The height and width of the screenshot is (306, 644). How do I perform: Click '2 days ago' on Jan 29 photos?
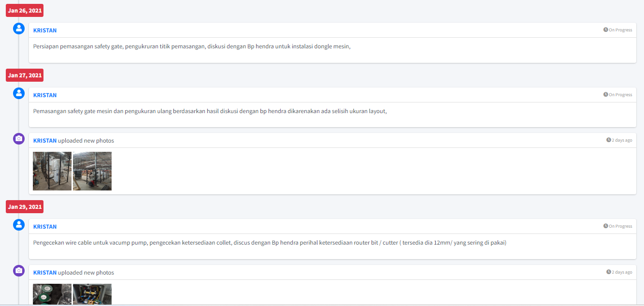point(622,272)
